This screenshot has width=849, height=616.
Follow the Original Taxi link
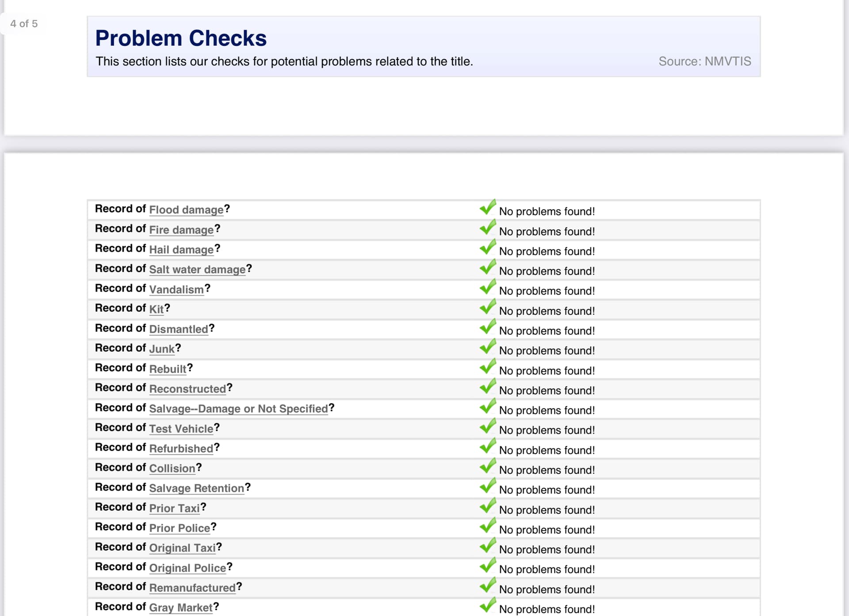[183, 548]
